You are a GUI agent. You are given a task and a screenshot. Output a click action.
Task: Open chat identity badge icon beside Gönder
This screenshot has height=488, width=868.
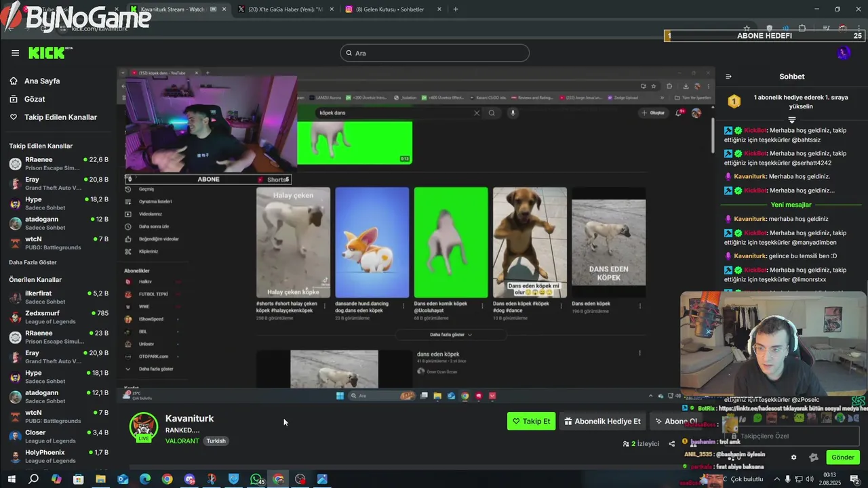(x=814, y=457)
